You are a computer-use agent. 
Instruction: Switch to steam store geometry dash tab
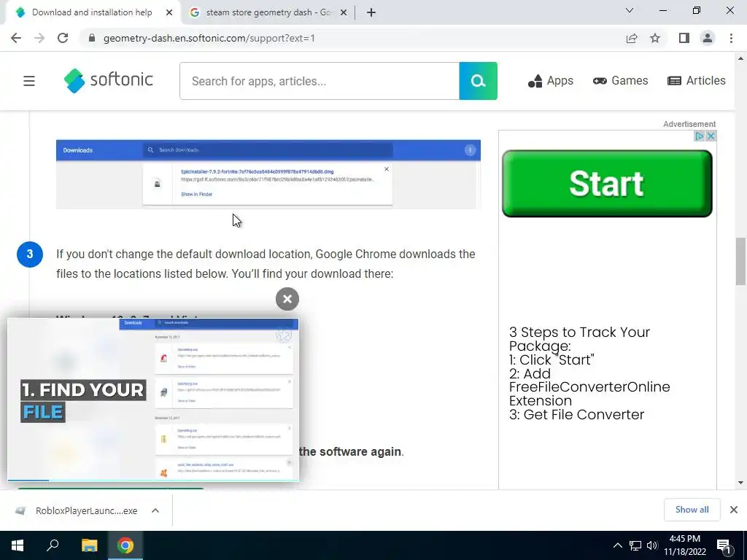pyautogui.click(x=267, y=12)
